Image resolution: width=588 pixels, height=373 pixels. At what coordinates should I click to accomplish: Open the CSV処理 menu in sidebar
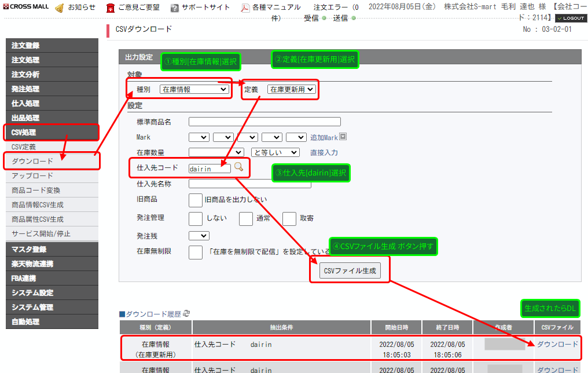click(52, 133)
